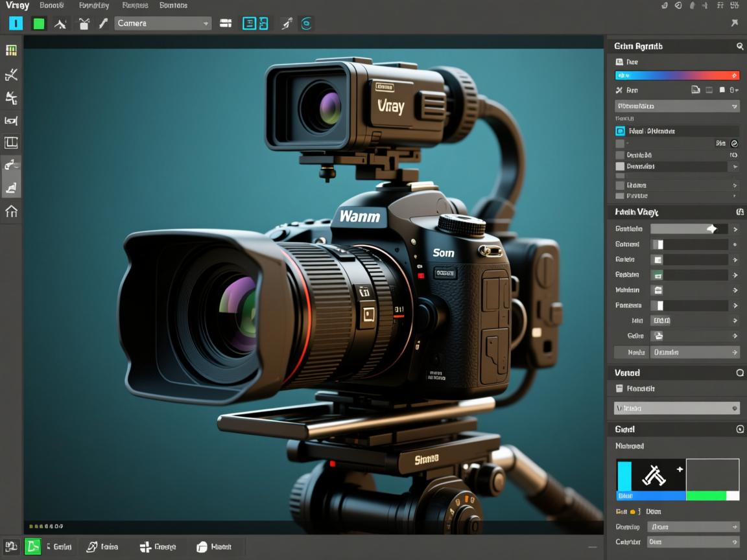Screen dimensions: 747x560
Task: Expand the bottom-most dropdown in right panel
Action: [x=693, y=542]
